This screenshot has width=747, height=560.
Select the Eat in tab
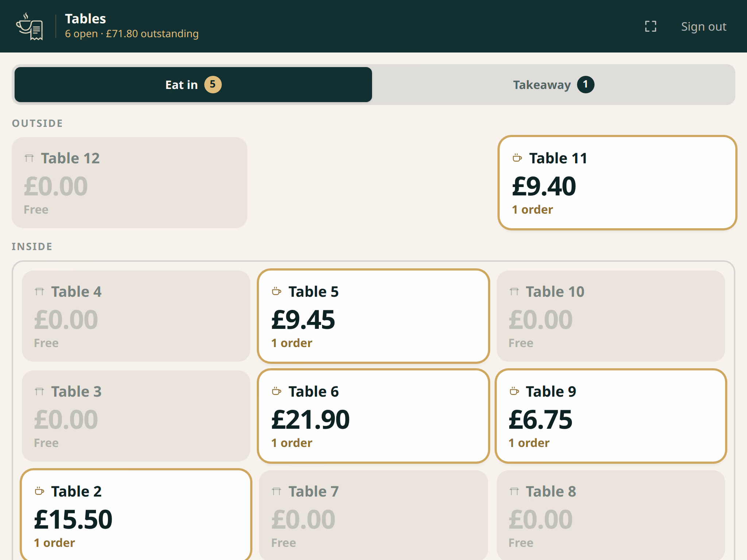pos(193,85)
